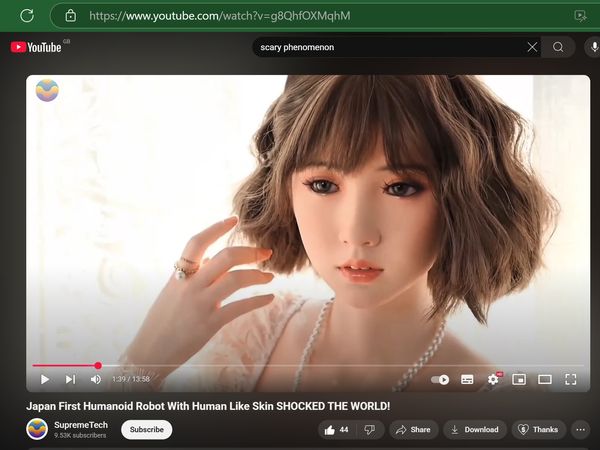Reload the page with the browser refresh icon

27,16
